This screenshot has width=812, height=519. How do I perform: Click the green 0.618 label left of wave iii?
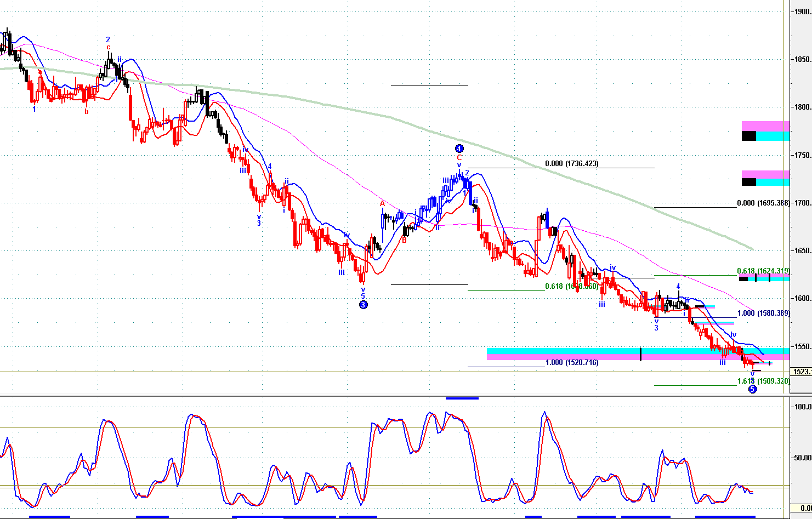coord(571,286)
